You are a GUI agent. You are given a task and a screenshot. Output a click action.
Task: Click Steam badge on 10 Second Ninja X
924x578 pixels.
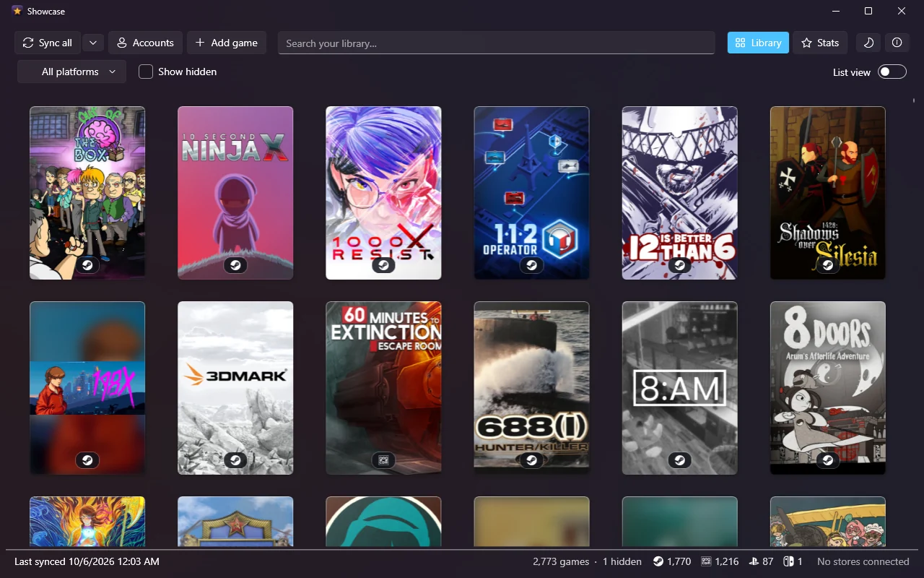tap(235, 265)
